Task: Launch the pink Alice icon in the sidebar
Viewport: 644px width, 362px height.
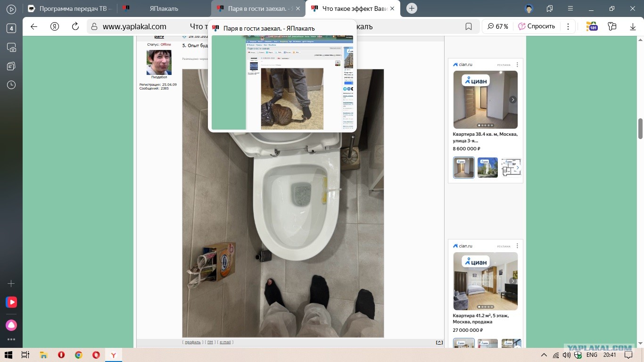Action: click(11, 325)
